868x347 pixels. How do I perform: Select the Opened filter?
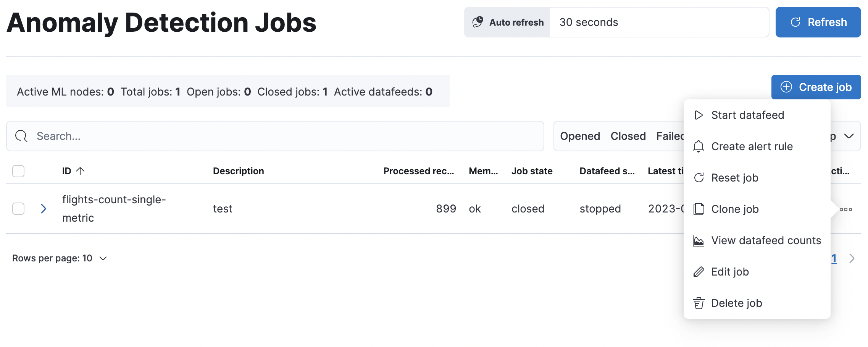580,136
